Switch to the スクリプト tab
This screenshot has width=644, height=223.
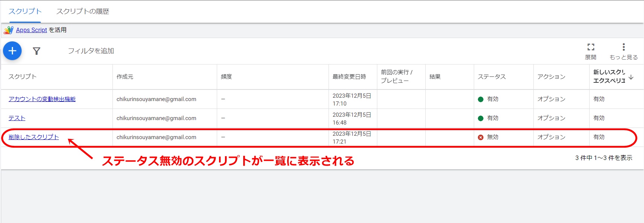pos(25,12)
